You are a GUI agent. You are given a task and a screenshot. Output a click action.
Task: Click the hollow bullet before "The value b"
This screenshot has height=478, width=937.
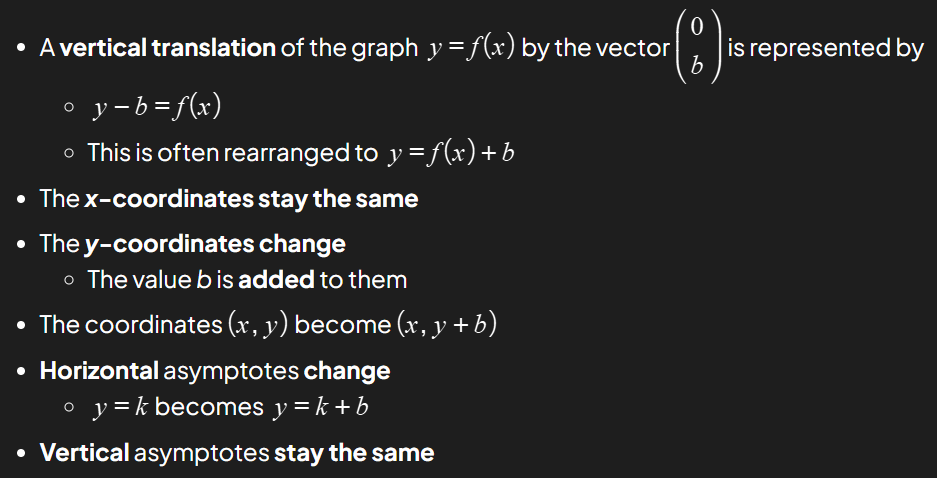68,281
